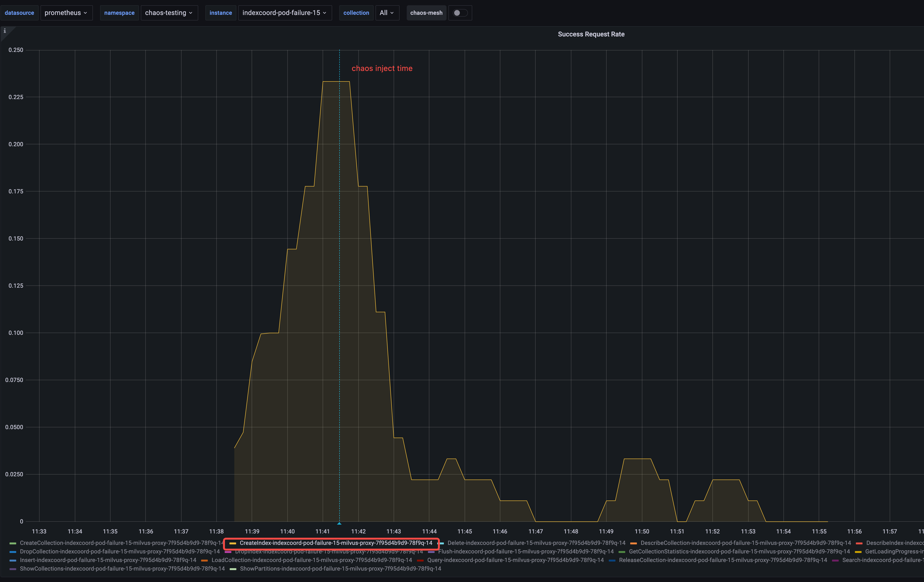Click the DescribeCollection legend color icon
This screenshot has height=582, width=924.
633,543
